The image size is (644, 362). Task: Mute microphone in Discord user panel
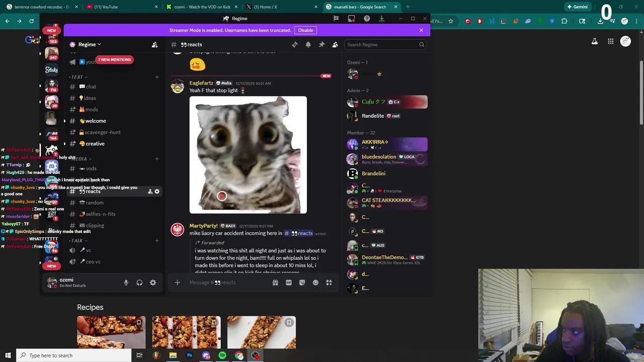click(x=126, y=283)
